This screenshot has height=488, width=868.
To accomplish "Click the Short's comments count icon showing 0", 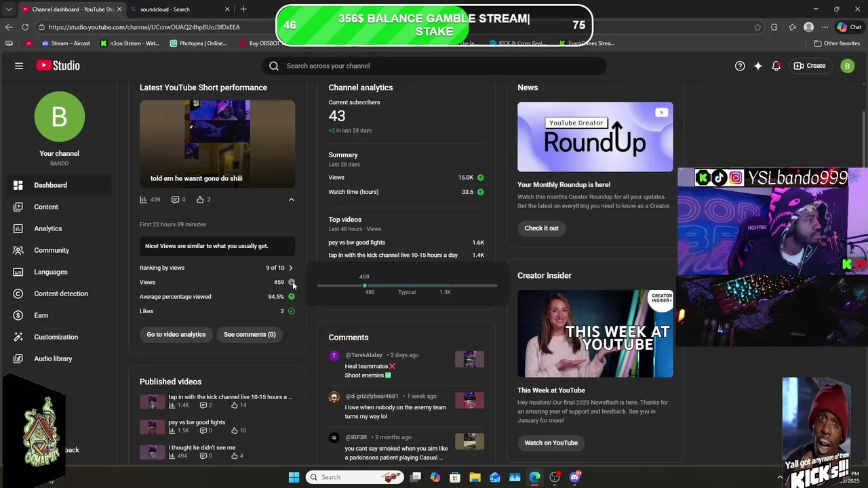I will pos(175,199).
